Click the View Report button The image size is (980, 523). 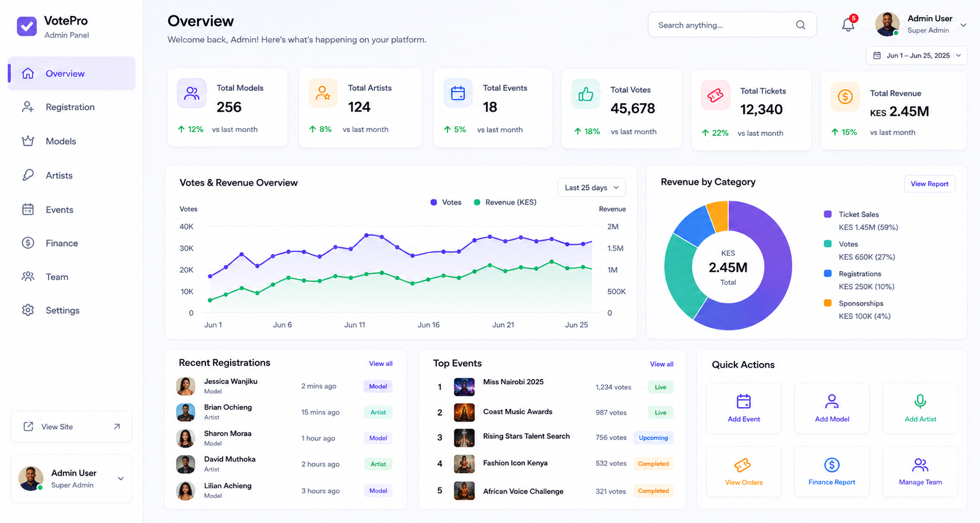[929, 184]
